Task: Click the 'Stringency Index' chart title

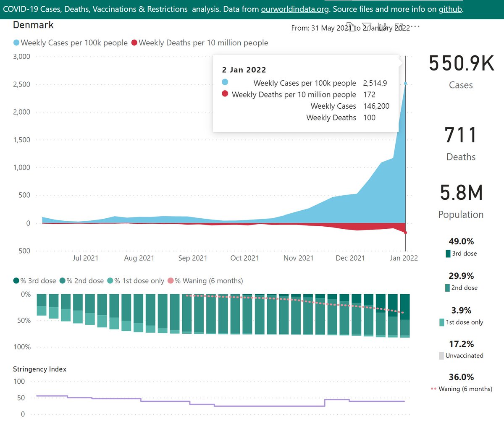Action: click(40, 369)
